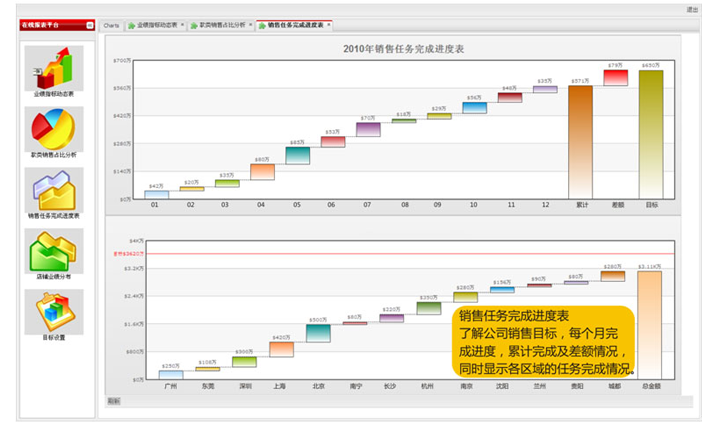Close the 业绩指标动态表 tab
The width and height of the screenshot is (722, 425).
point(182,24)
